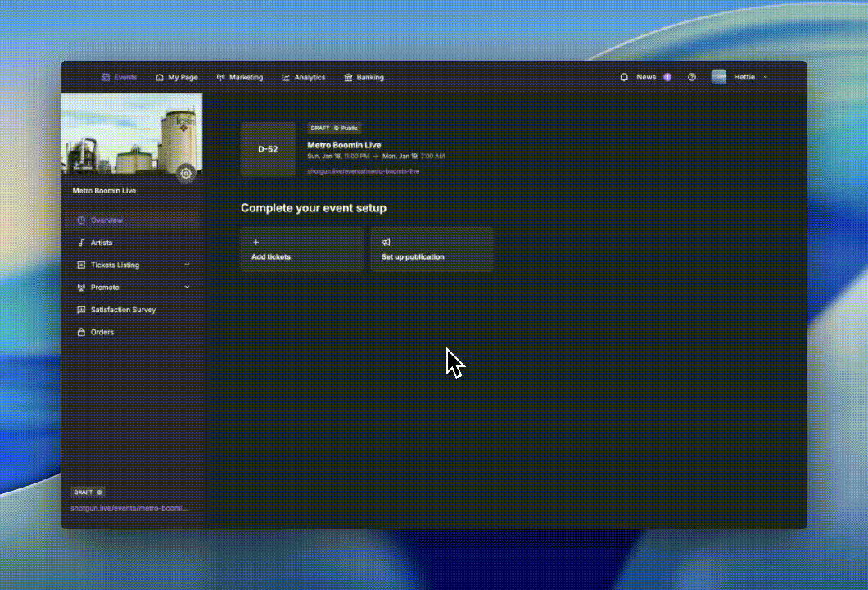Open the shotgun.live/events/metro-boomin-live link
The width and height of the screenshot is (868, 590).
pos(364,171)
